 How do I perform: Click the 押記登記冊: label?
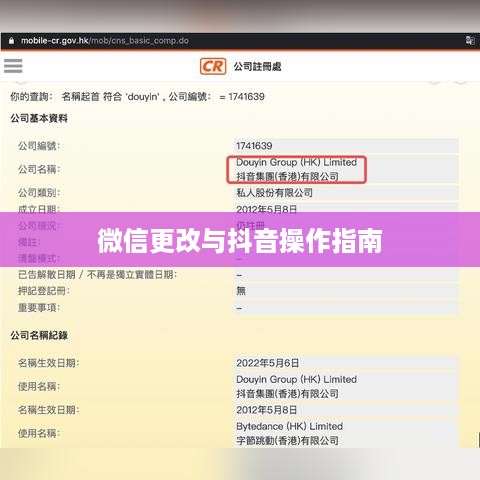[44, 291]
